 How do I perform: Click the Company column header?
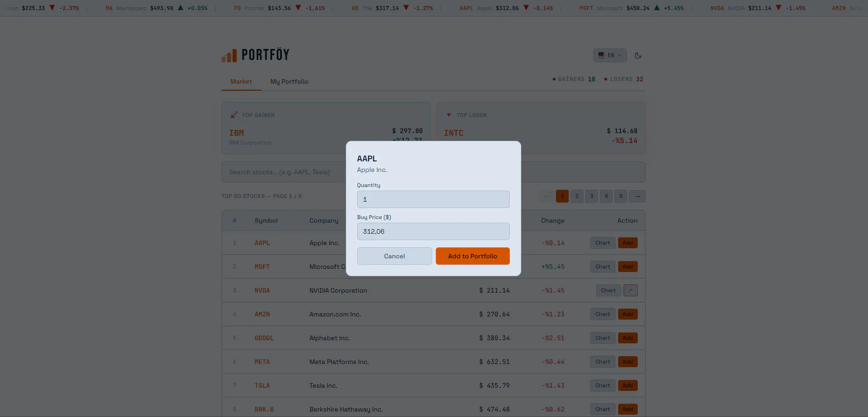(324, 220)
